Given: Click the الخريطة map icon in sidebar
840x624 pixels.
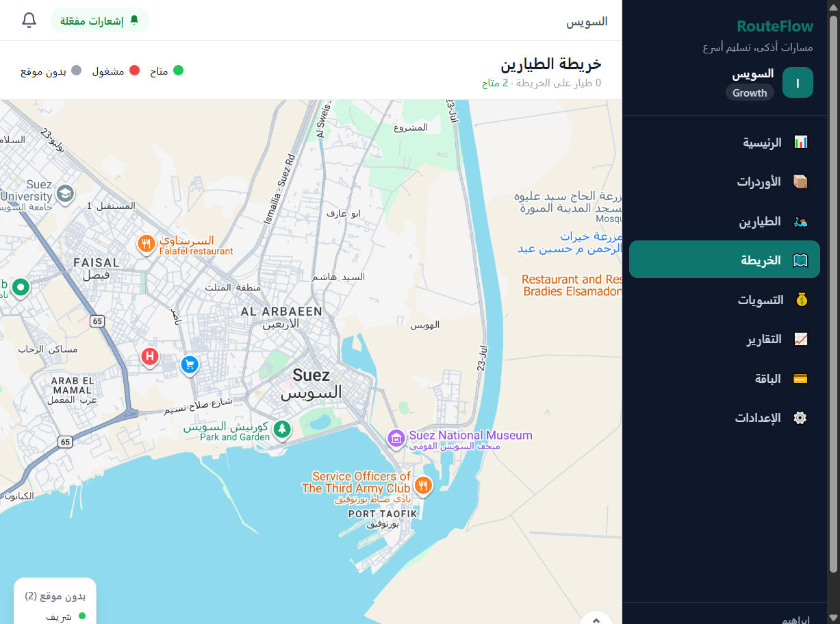Looking at the screenshot, I should pos(800,260).
